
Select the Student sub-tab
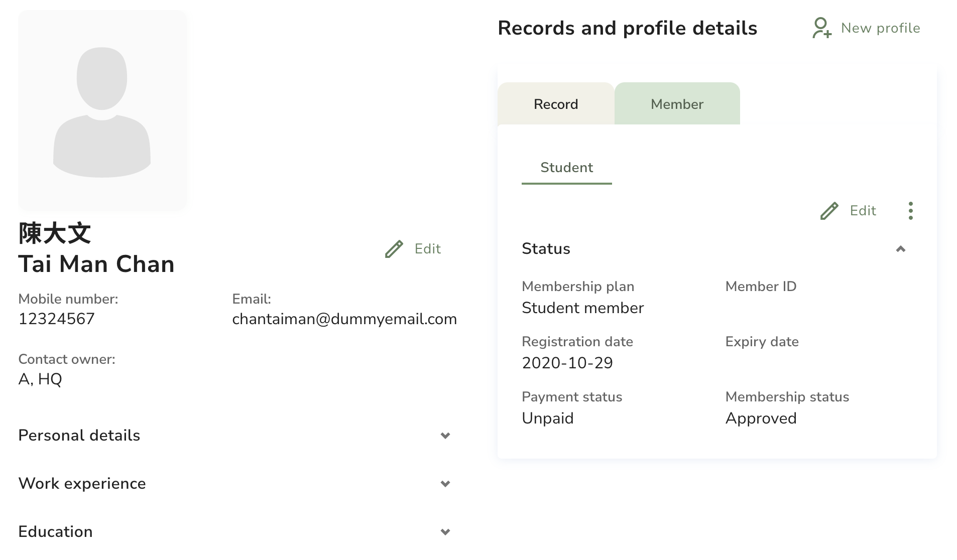pyautogui.click(x=566, y=168)
